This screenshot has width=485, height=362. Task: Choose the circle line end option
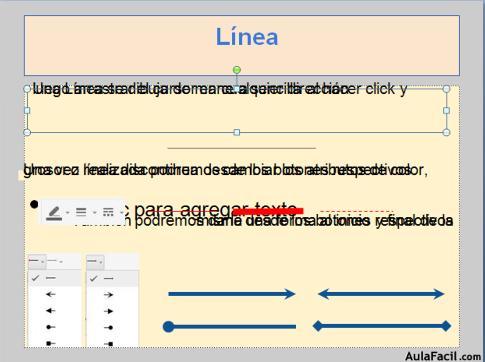109,327
